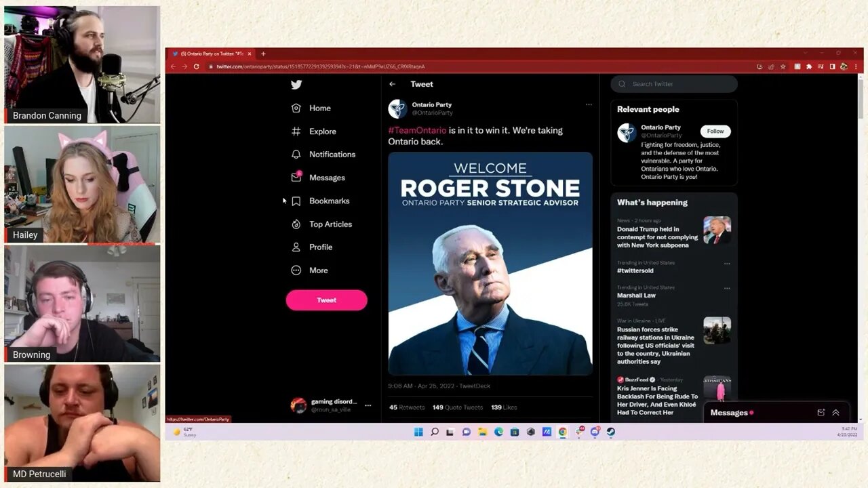The height and width of the screenshot is (488, 868).
Task: Select the Ontario Party on Twitter tab
Action: click(210, 54)
